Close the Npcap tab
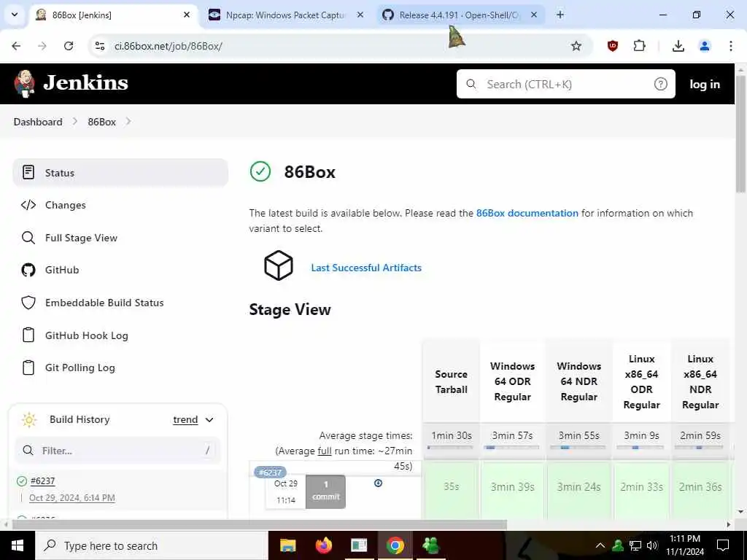The width and height of the screenshot is (747, 560). pyautogui.click(x=360, y=15)
